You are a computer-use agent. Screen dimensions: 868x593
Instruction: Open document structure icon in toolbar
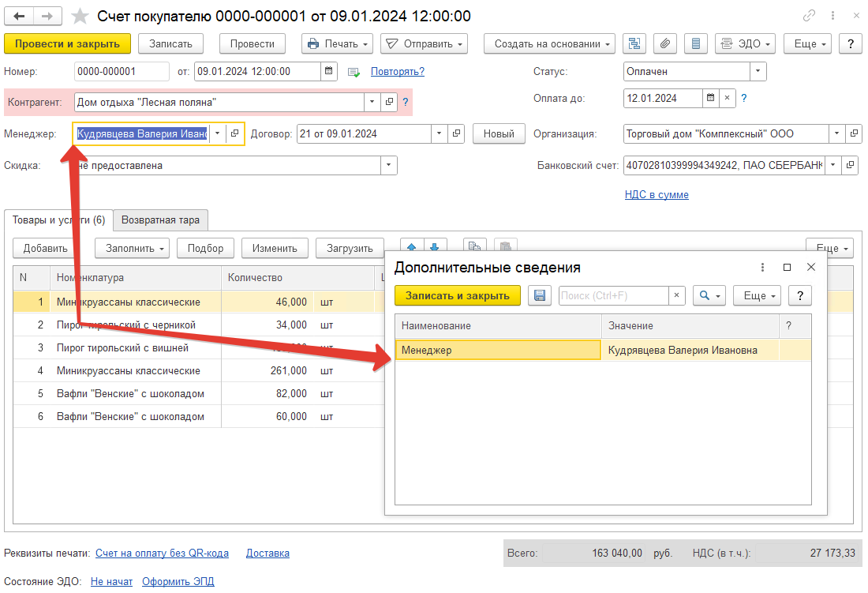634,43
